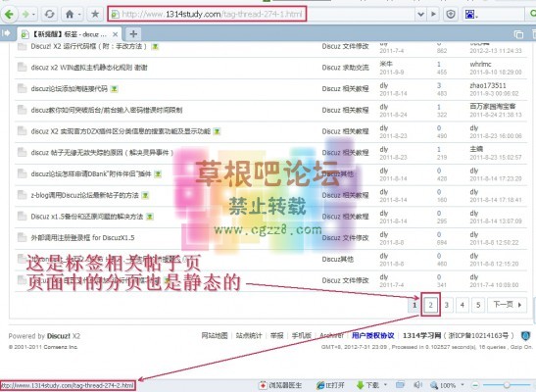This screenshot has height=392, width=536.
Task: Go back with the green back arrow
Action: click(9, 15)
